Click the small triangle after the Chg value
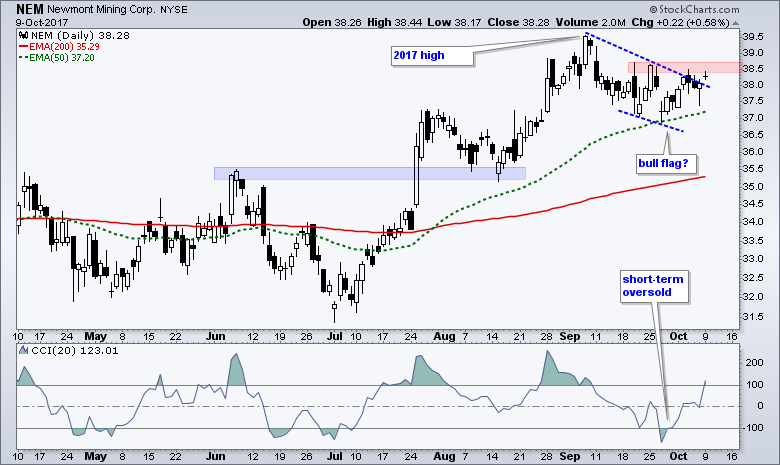The width and height of the screenshot is (780, 465). pos(735,23)
